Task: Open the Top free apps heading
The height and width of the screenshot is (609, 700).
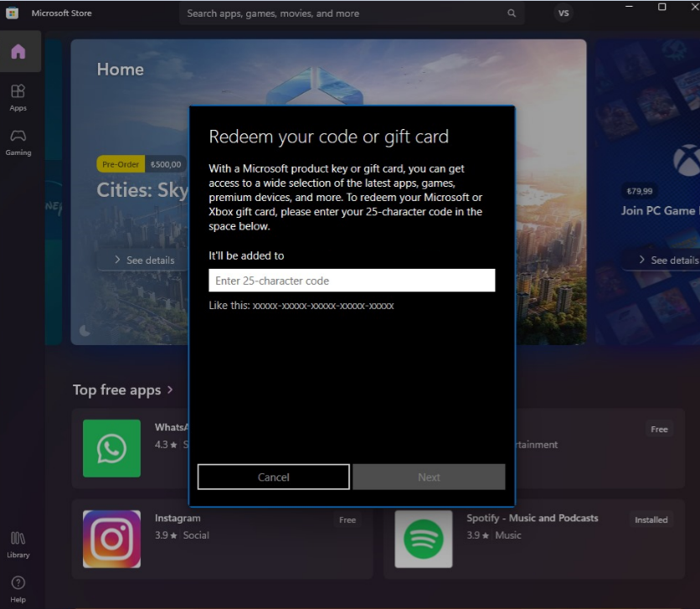Action: pos(117,390)
